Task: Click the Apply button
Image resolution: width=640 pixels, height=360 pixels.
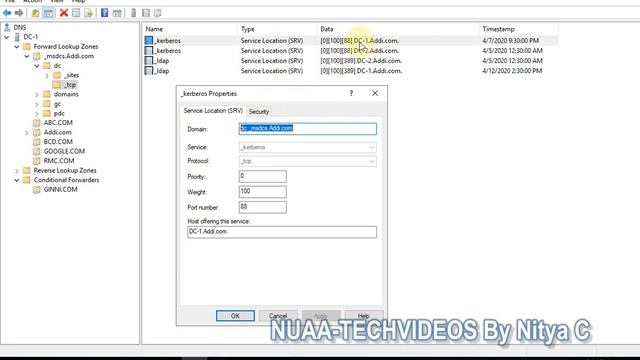Action: tap(321, 316)
